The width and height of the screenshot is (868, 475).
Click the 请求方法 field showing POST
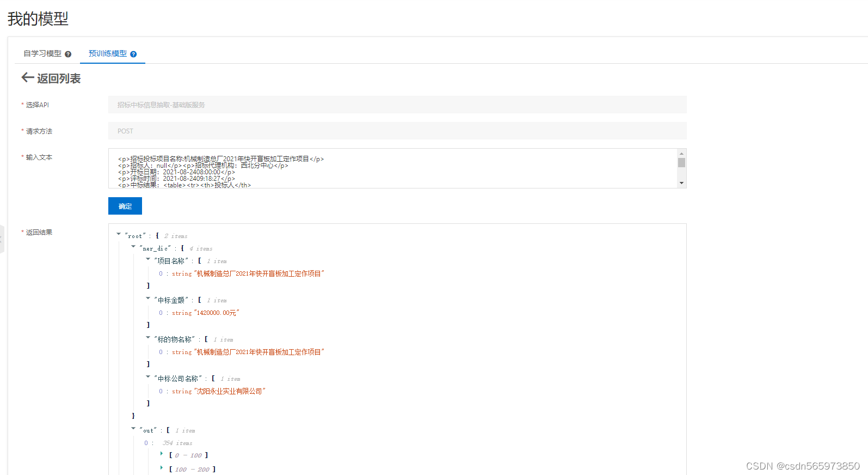[397, 131]
